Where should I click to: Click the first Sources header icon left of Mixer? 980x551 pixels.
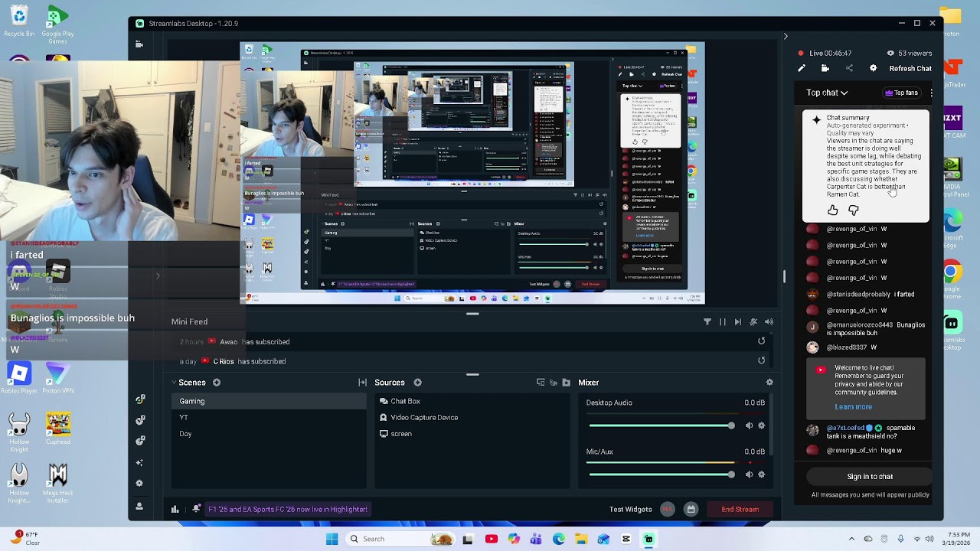click(x=541, y=383)
